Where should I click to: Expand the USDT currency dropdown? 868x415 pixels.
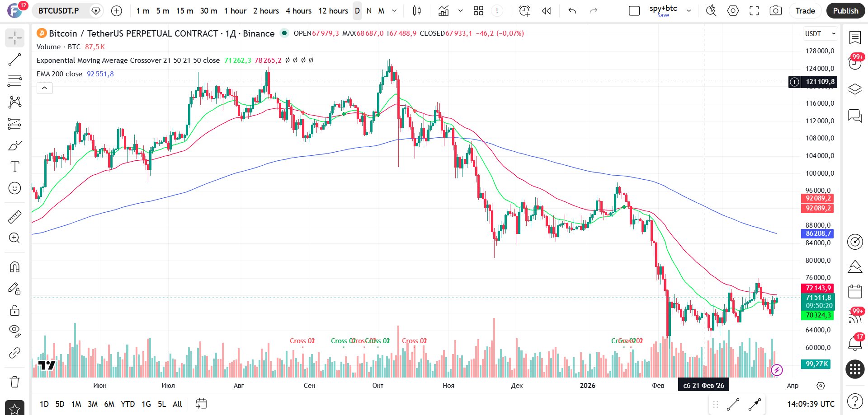[820, 34]
